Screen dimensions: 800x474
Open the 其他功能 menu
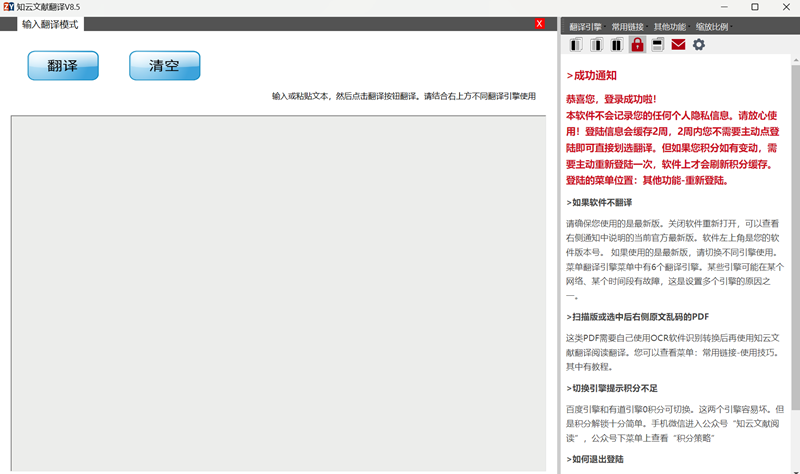[671, 27]
